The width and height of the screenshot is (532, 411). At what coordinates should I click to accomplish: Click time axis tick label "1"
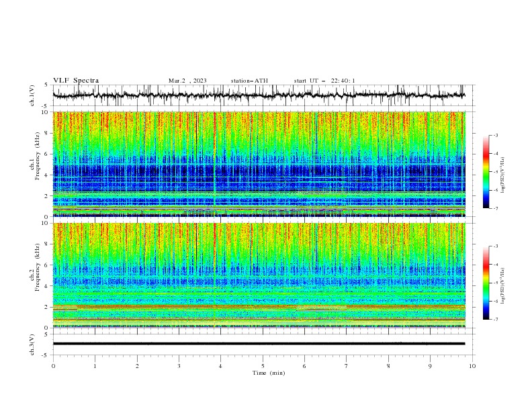[x=95, y=366]
